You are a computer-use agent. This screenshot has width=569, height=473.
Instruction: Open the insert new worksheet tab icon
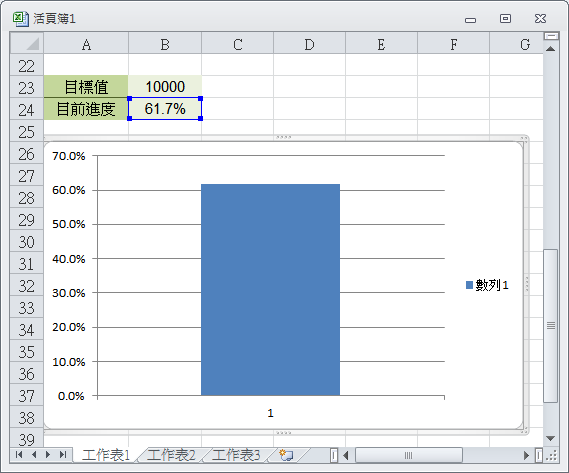(286, 455)
